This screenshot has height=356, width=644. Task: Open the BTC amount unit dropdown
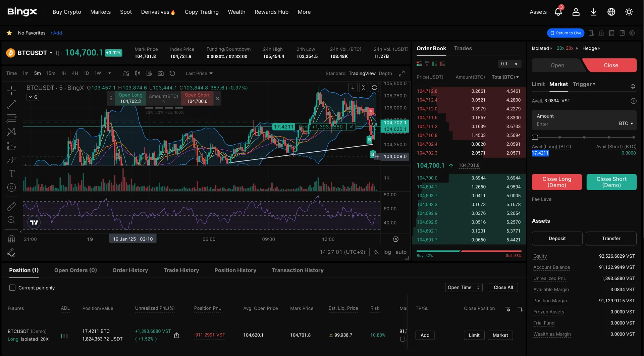click(x=626, y=123)
